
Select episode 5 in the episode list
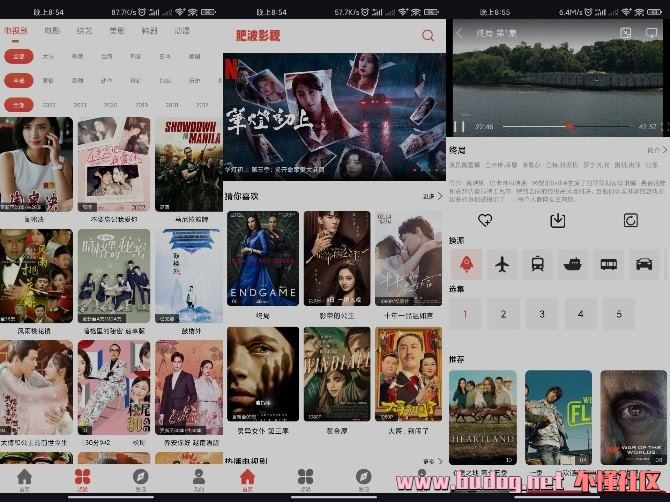click(x=619, y=314)
